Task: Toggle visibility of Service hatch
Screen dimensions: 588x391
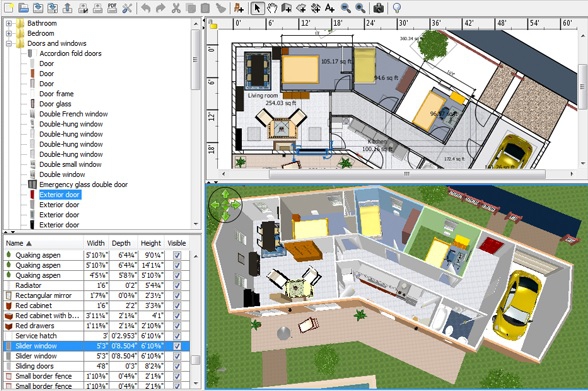Action: [x=177, y=336]
